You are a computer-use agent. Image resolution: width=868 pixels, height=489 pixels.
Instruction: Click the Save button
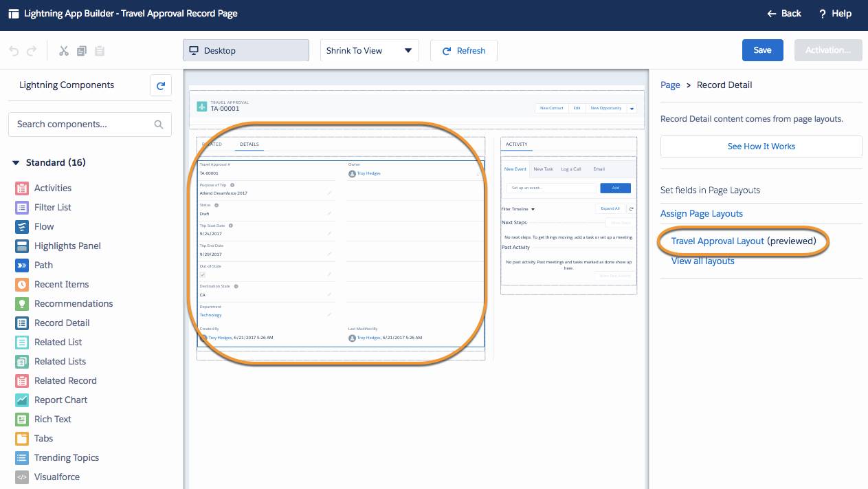(x=763, y=50)
